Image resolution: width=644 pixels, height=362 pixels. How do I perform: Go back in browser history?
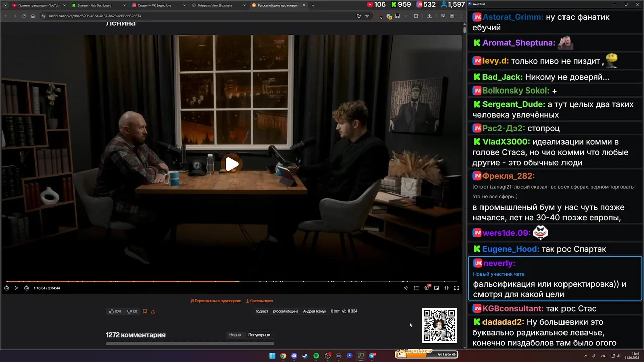(6, 16)
